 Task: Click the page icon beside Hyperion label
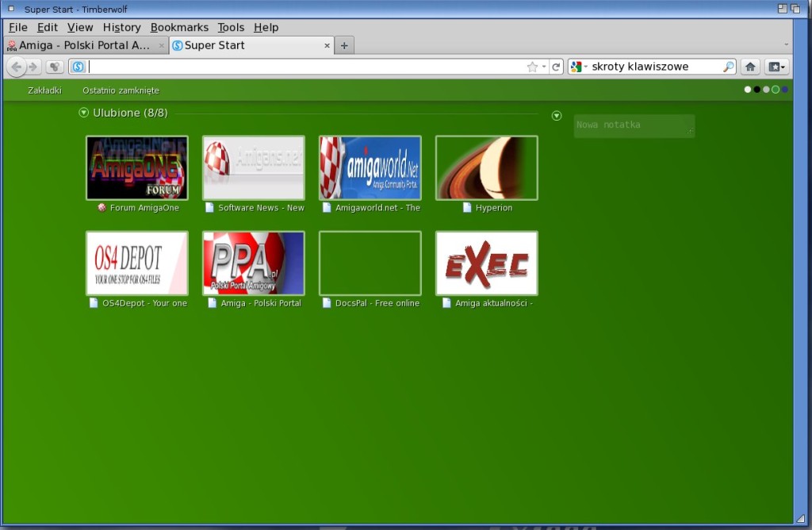(467, 208)
